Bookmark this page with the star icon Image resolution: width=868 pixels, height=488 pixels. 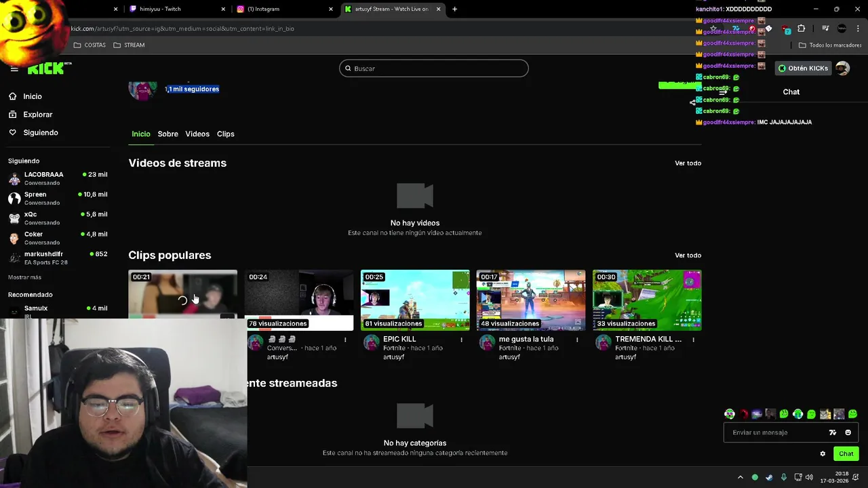click(x=713, y=28)
